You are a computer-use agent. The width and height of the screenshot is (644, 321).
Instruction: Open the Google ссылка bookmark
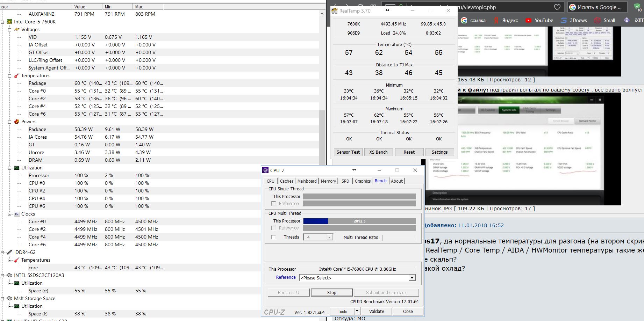[x=473, y=20]
